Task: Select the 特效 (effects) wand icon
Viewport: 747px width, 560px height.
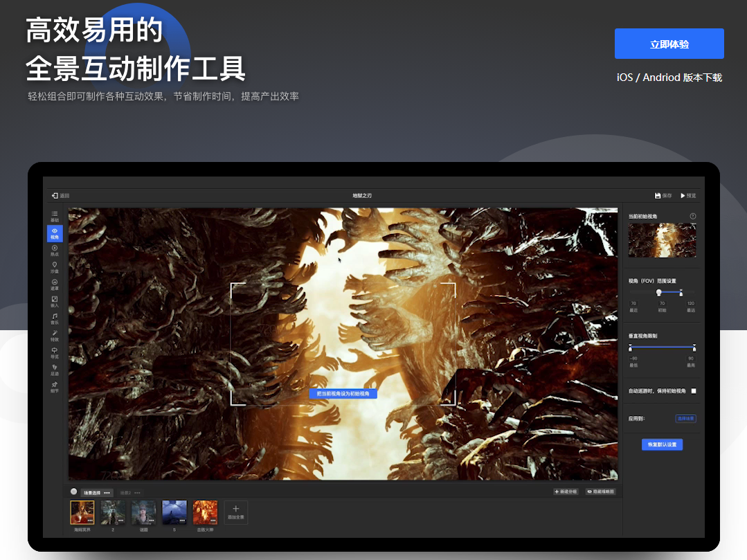Action: pos(55,335)
